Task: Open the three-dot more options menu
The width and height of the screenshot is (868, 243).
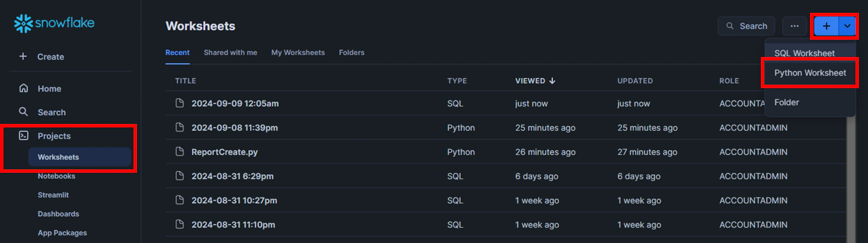Action: tap(794, 26)
